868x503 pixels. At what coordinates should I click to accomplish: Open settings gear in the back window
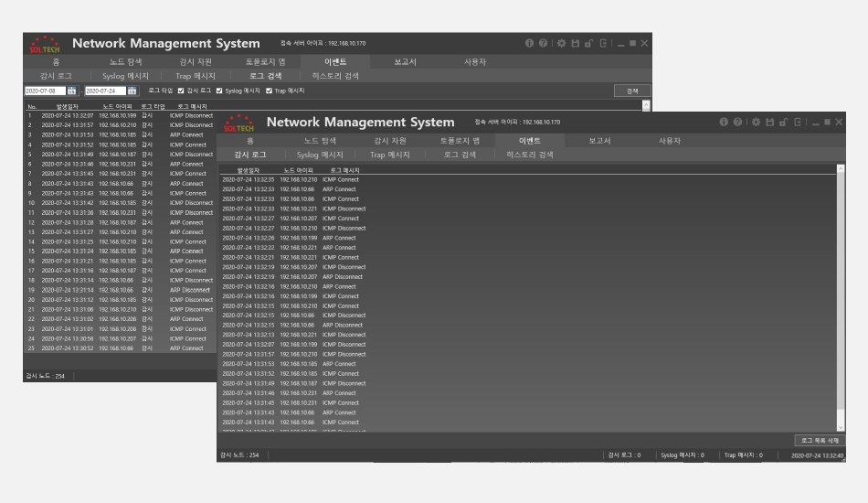562,43
